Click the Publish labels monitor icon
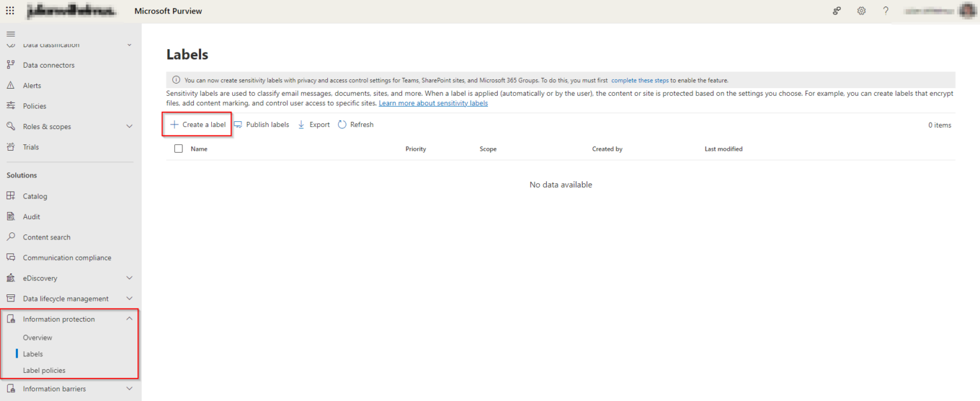Screen dimensions: 980x401 238,125
